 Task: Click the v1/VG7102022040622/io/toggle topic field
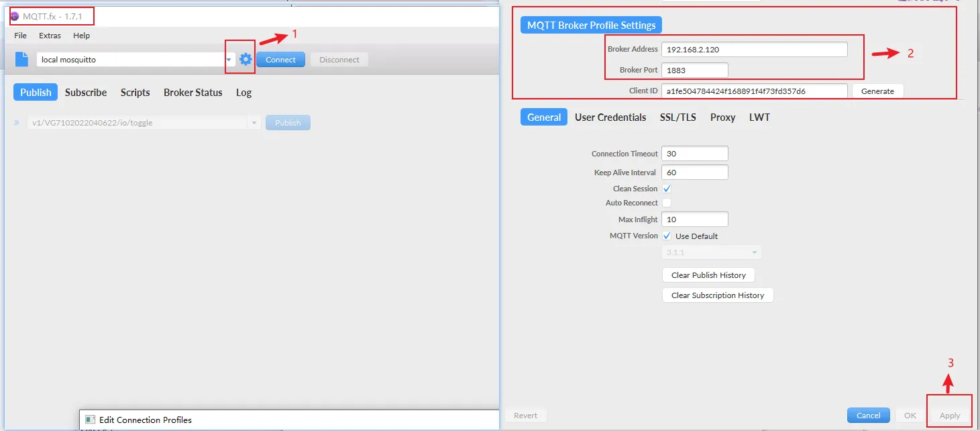[138, 123]
